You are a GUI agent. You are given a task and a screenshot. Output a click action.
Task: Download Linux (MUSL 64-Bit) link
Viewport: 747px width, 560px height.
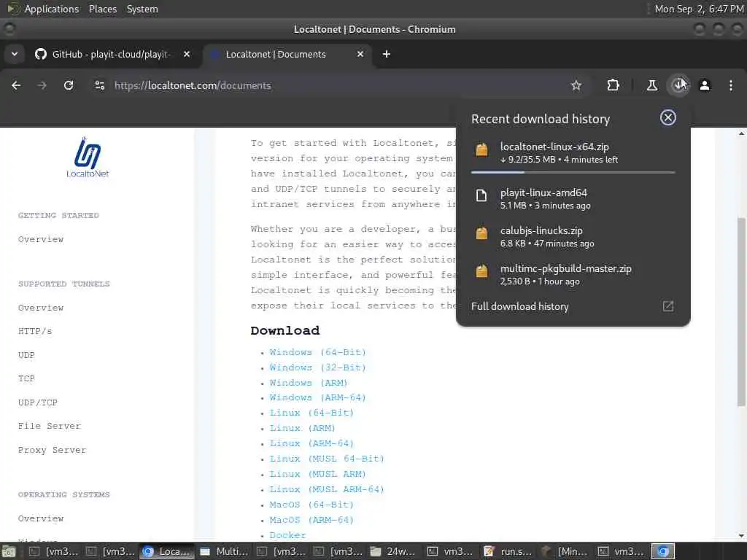327,459
